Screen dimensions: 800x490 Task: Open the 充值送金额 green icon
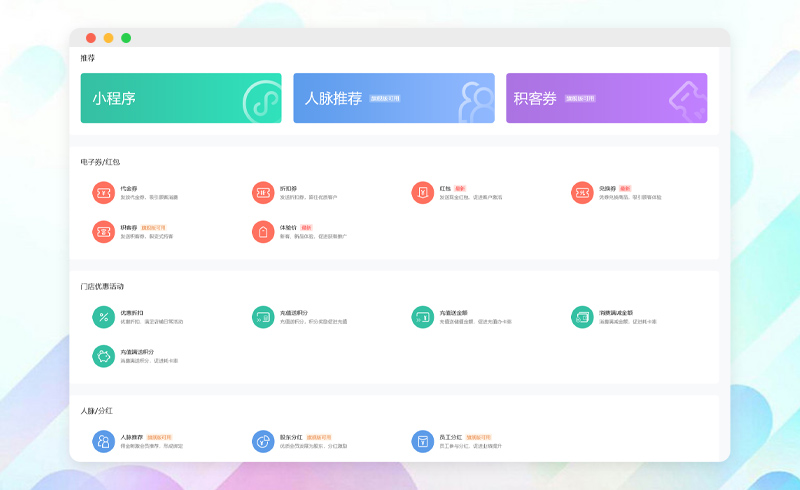tap(422, 317)
